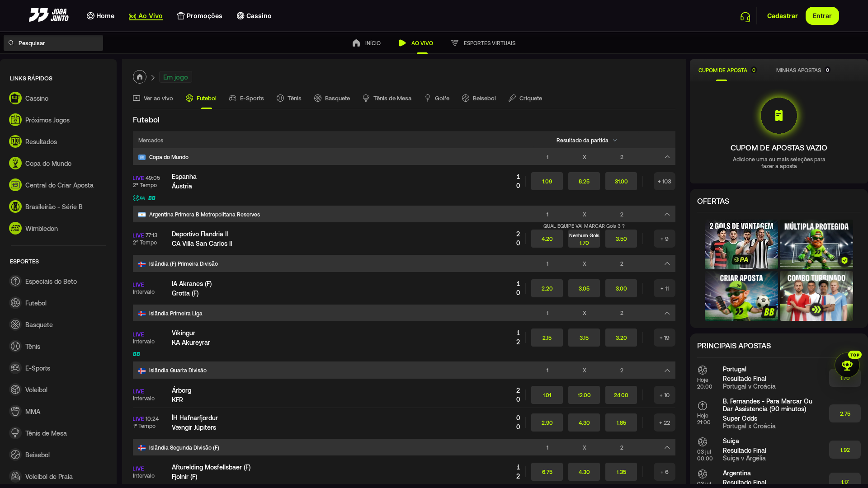The image size is (868, 488).
Task: Switch to the Tênis sport tab
Action: [x=289, y=98]
